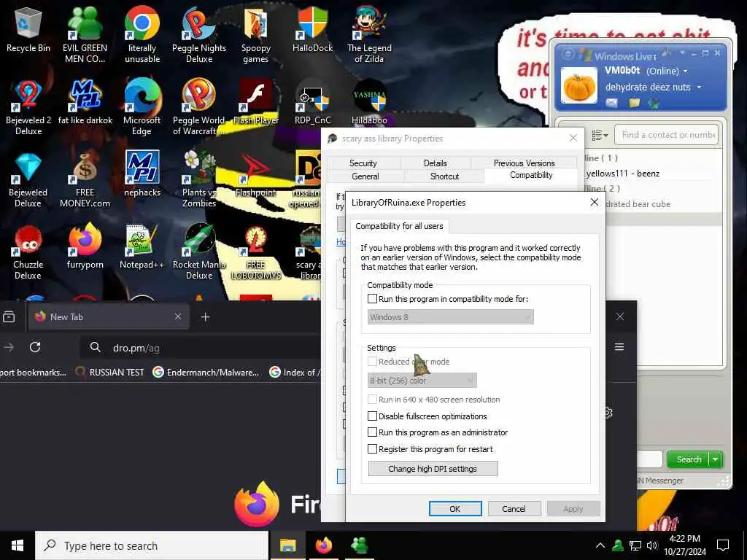Select the HalloDock desktop shortcut
Screen dimensions: 747x560
pos(312,29)
